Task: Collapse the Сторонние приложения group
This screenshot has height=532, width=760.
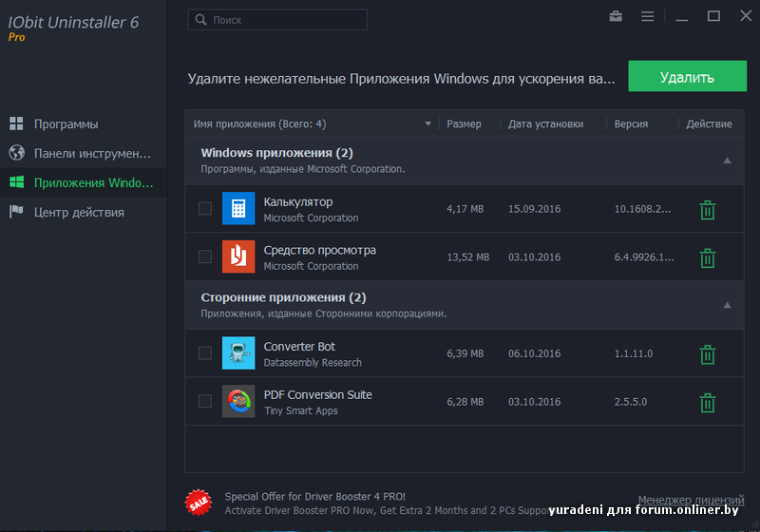Action: point(727,305)
